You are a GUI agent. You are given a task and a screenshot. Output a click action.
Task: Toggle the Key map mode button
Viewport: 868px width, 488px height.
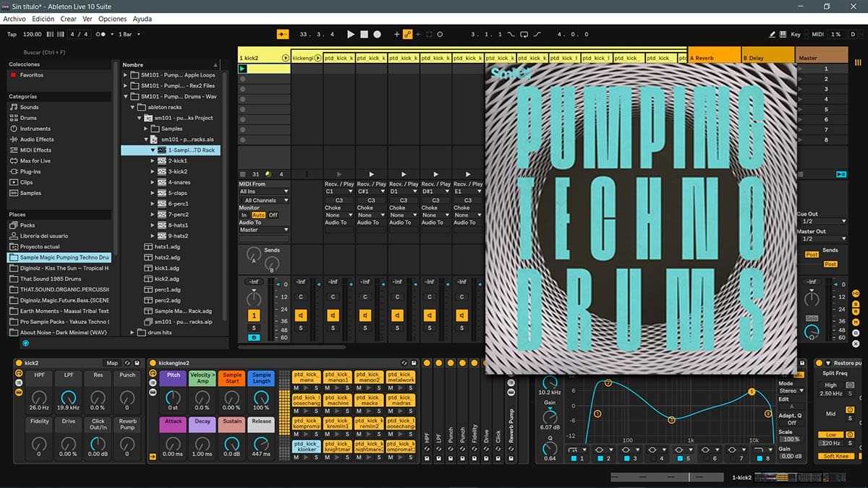click(x=796, y=34)
